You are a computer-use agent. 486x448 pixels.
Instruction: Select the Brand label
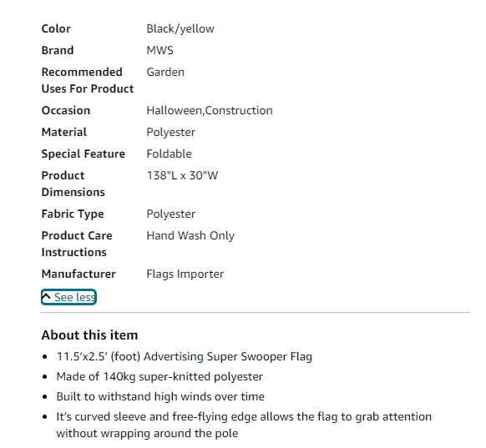(x=58, y=50)
